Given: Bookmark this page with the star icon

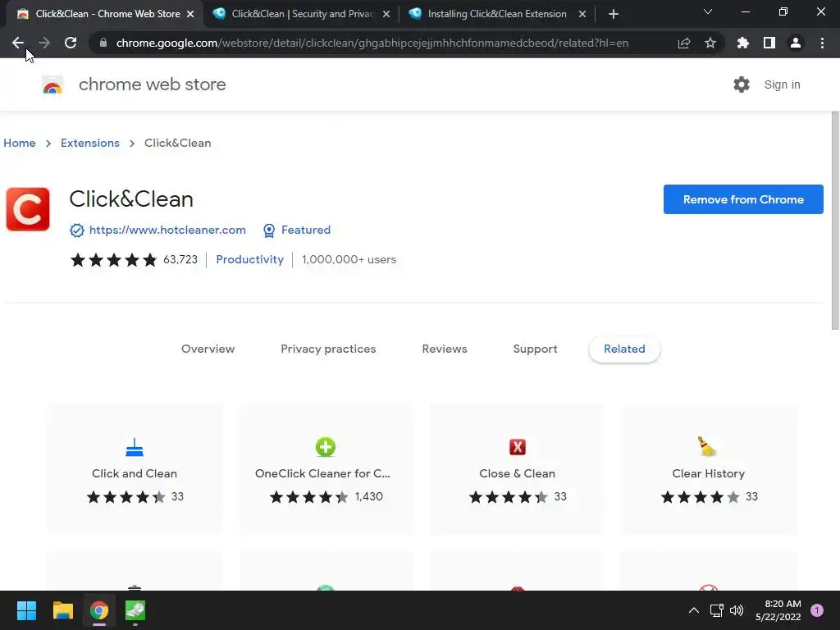Looking at the screenshot, I should pos(710,43).
